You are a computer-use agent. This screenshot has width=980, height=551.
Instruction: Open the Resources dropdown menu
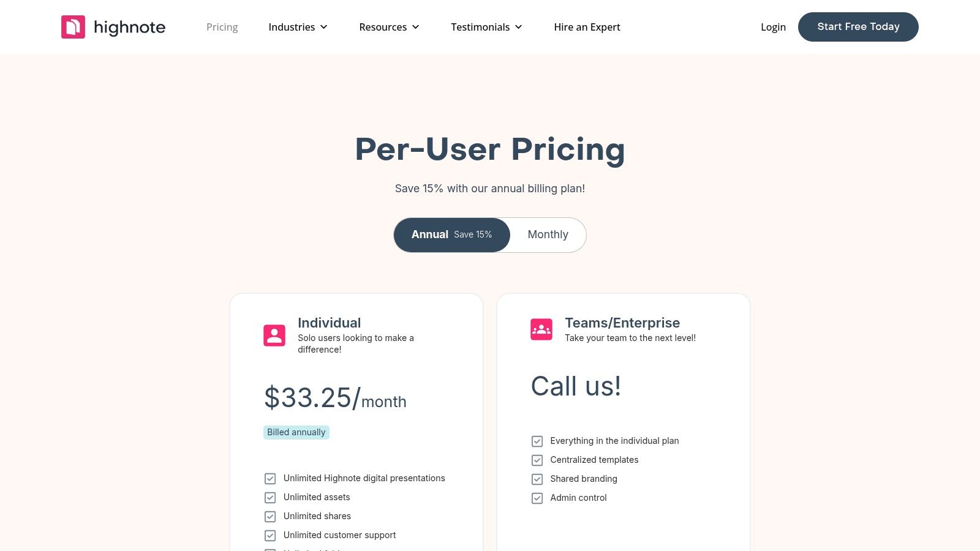pos(389,27)
